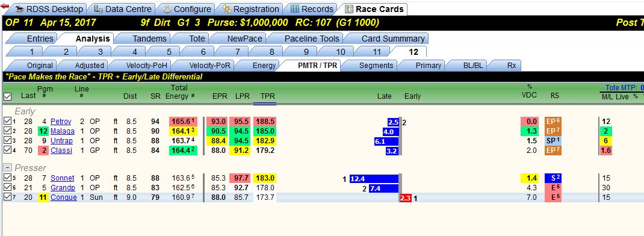
Task: Open the Malaga horse link
Action: click(x=63, y=131)
